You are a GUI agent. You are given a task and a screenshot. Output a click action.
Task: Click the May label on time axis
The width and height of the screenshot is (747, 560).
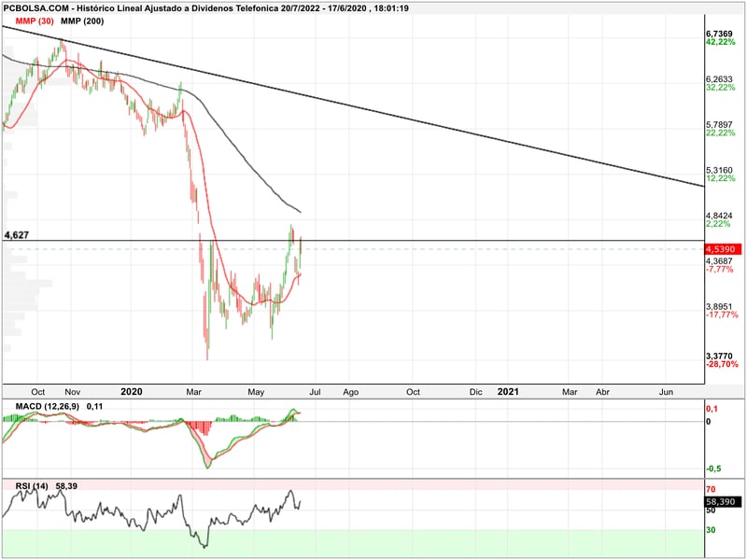pyautogui.click(x=256, y=392)
